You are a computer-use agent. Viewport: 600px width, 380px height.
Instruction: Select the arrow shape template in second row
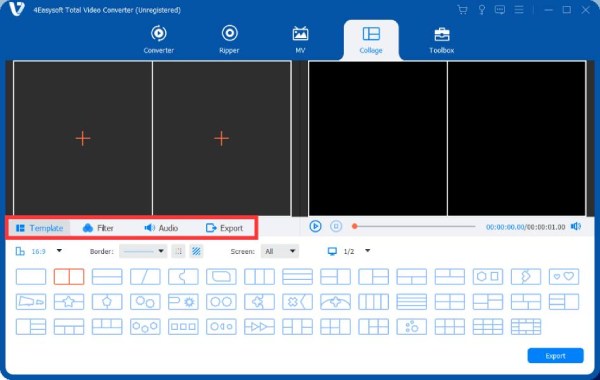[31, 302]
